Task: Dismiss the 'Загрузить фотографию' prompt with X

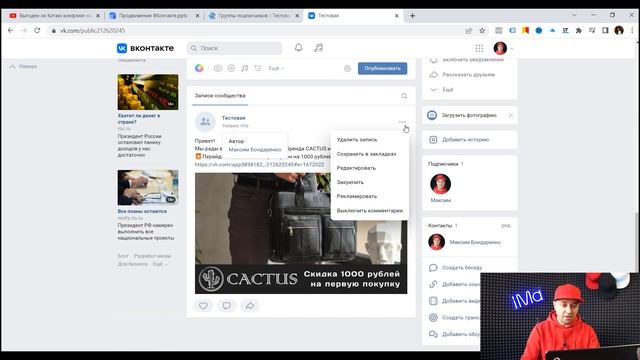Action: pyautogui.click(x=511, y=116)
